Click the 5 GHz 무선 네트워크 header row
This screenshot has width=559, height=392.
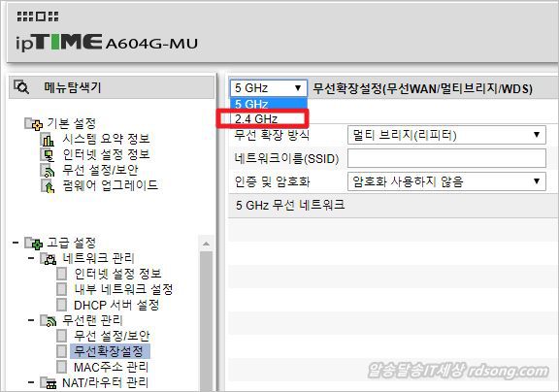393,206
